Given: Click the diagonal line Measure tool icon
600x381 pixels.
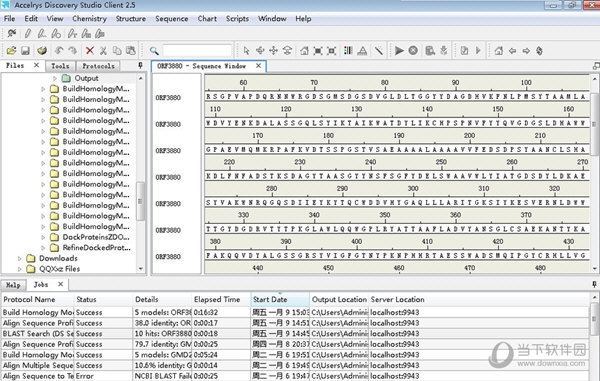Looking at the screenshot, I should coord(378,50).
